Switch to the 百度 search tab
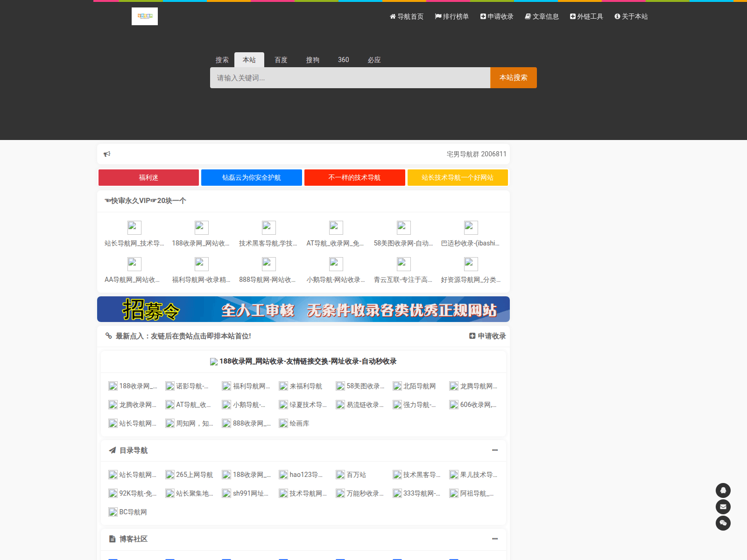This screenshot has height=560, width=747. pos(281,60)
